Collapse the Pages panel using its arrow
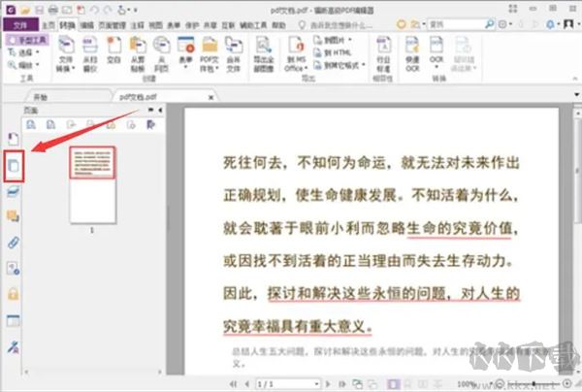The width and height of the screenshot is (582, 392). [158, 112]
